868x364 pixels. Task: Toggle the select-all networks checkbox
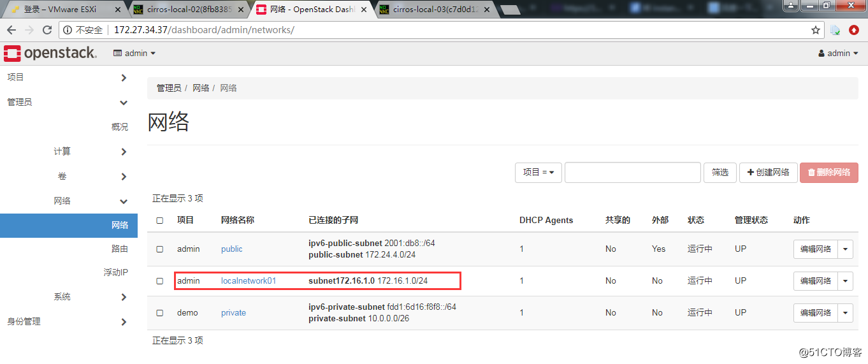[160, 221]
